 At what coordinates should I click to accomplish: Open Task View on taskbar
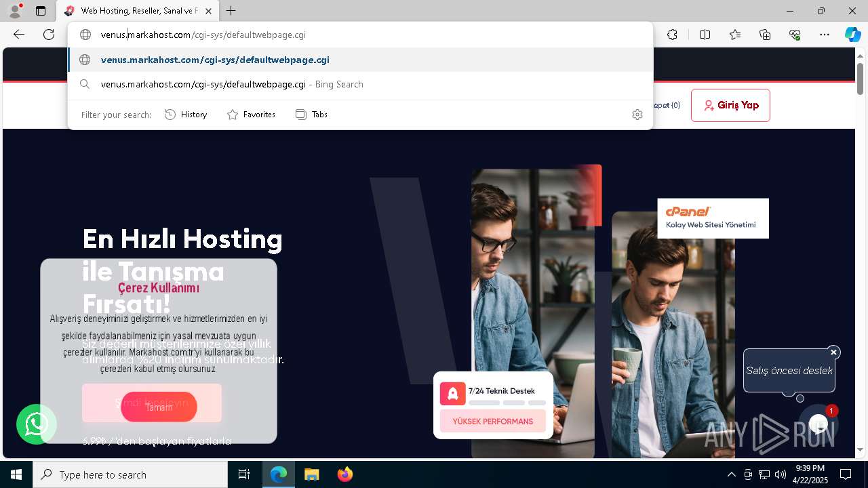(x=244, y=474)
